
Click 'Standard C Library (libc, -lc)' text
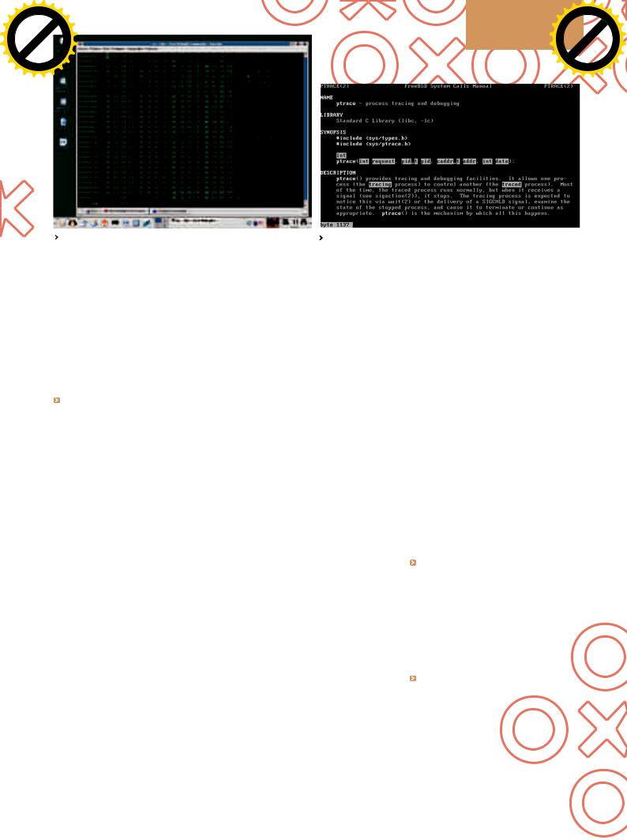[385, 121]
